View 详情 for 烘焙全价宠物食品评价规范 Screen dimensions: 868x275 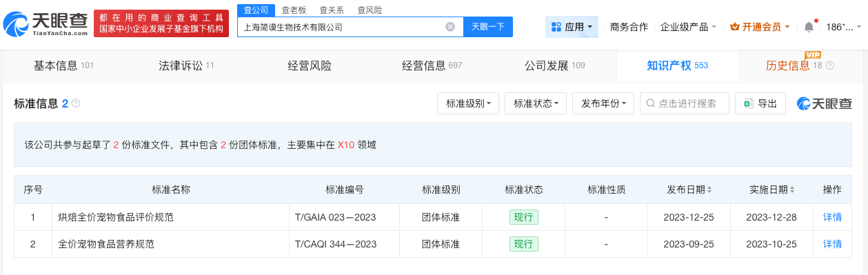[832, 217]
